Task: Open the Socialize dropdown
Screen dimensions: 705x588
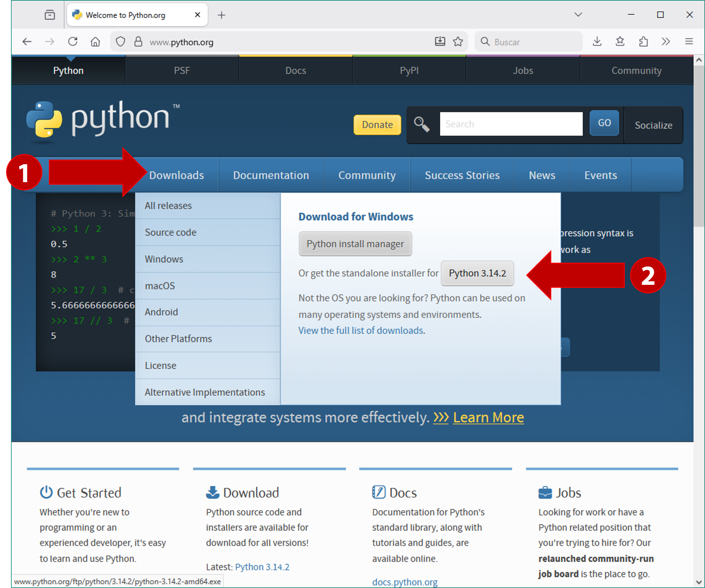Action: pos(653,125)
